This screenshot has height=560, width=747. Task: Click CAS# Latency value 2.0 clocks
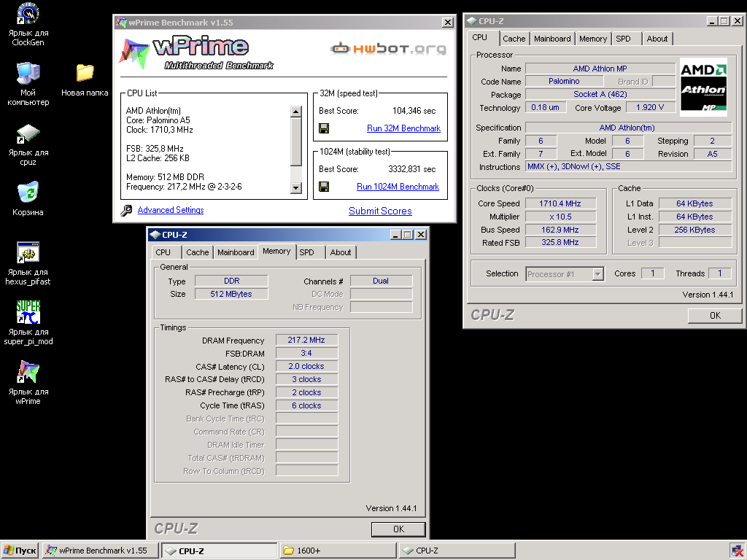point(306,366)
